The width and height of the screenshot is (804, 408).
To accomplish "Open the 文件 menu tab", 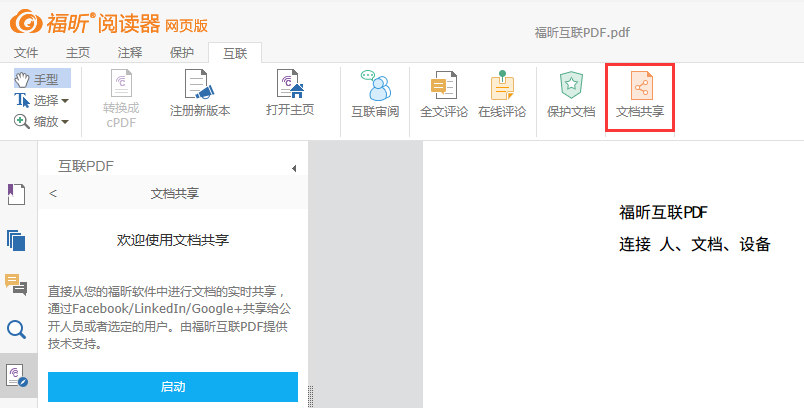I will coord(26,52).
